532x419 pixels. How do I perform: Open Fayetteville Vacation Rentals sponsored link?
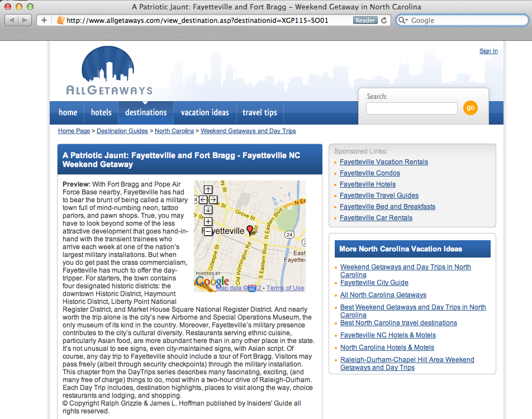click(x=384, y=162)
